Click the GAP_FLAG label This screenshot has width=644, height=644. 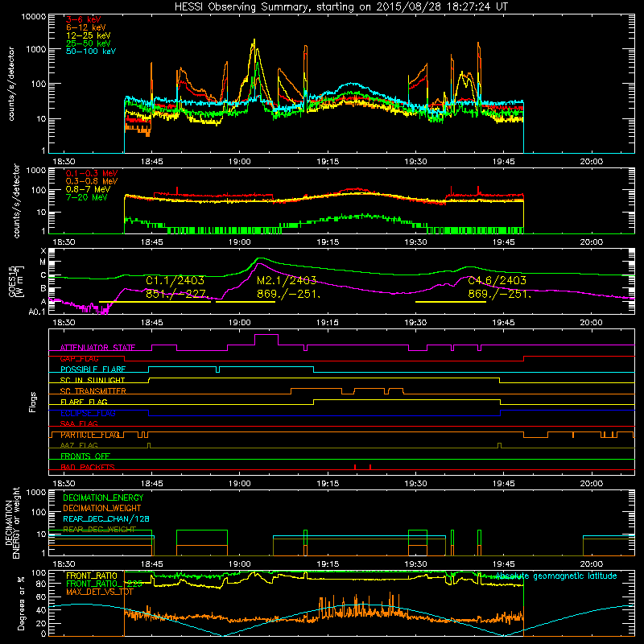[x=79, y=358]
